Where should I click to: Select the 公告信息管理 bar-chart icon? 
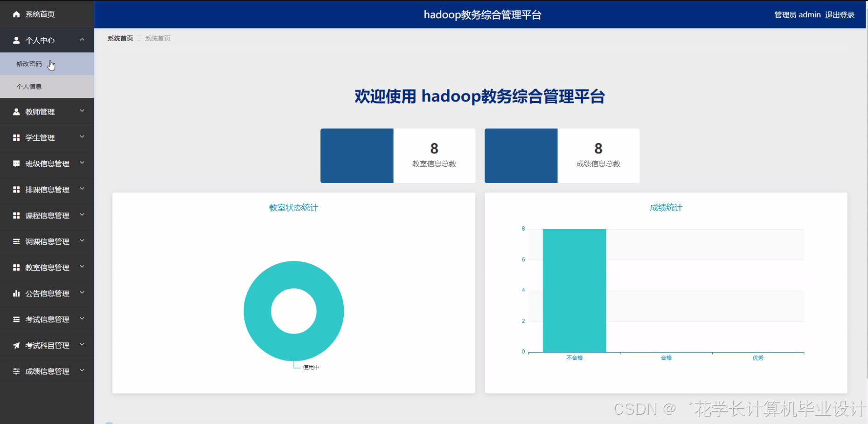click(15, 293)
